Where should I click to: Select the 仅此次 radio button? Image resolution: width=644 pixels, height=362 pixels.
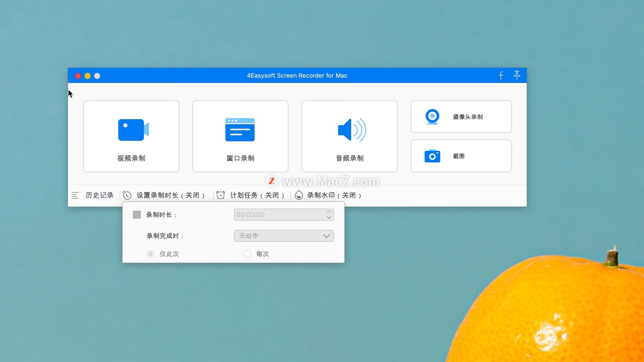150,254
